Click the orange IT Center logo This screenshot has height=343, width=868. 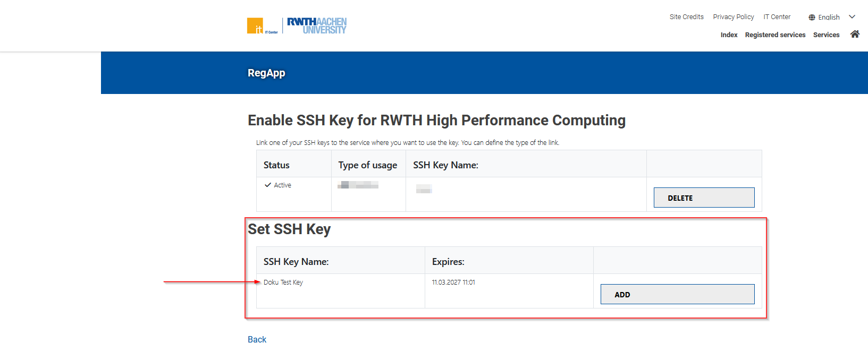click(x=256, y=25)
